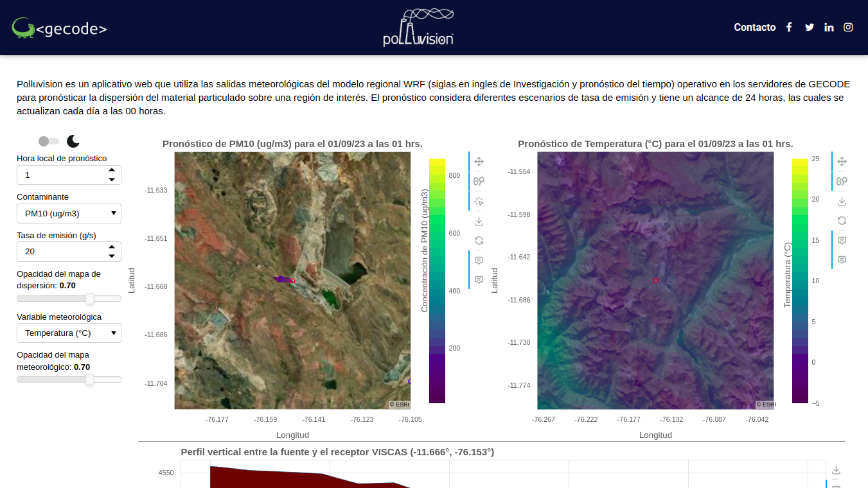Toggle first hover tooltip on PM10 map
The width and height of the screenshot is (868, 488).
[x=479, y=261]
